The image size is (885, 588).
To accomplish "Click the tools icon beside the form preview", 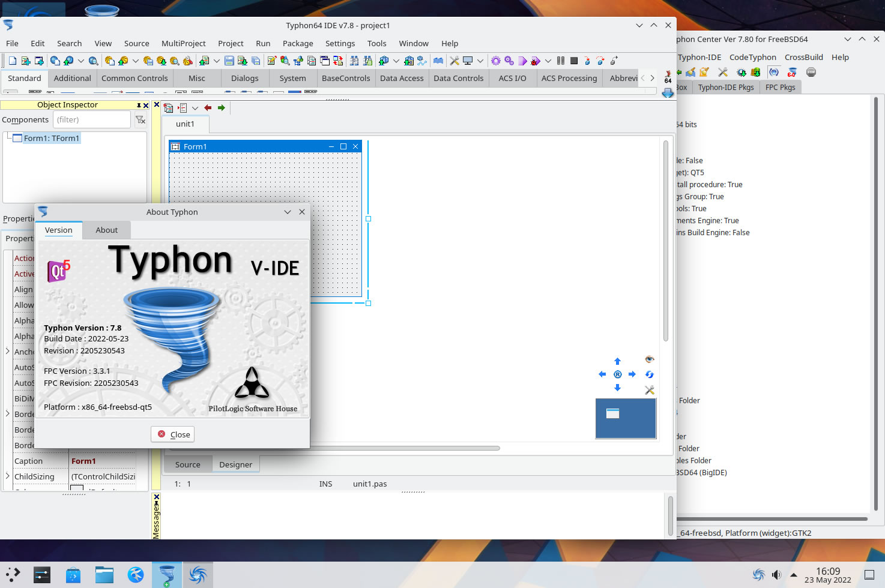I will [649, 390].
